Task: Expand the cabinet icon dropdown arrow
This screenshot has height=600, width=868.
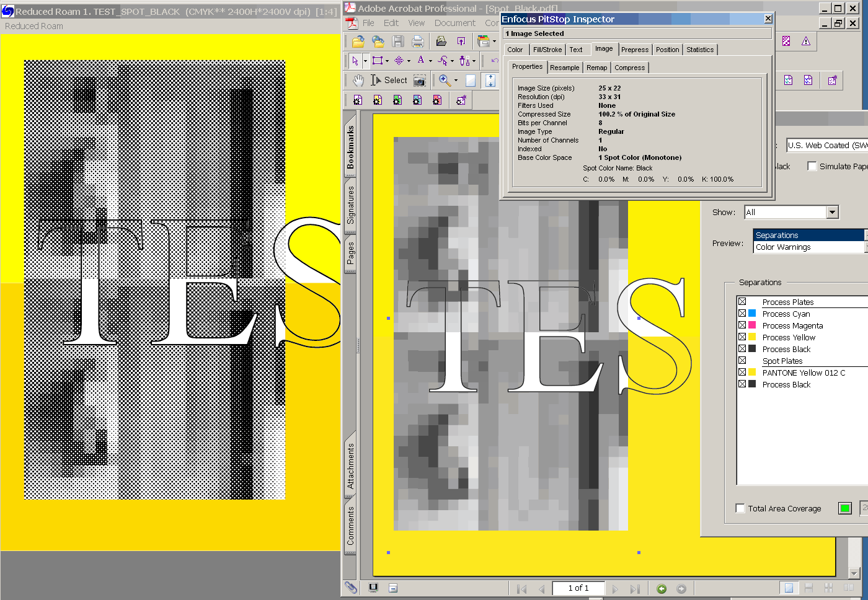Action: pos(494,42)
